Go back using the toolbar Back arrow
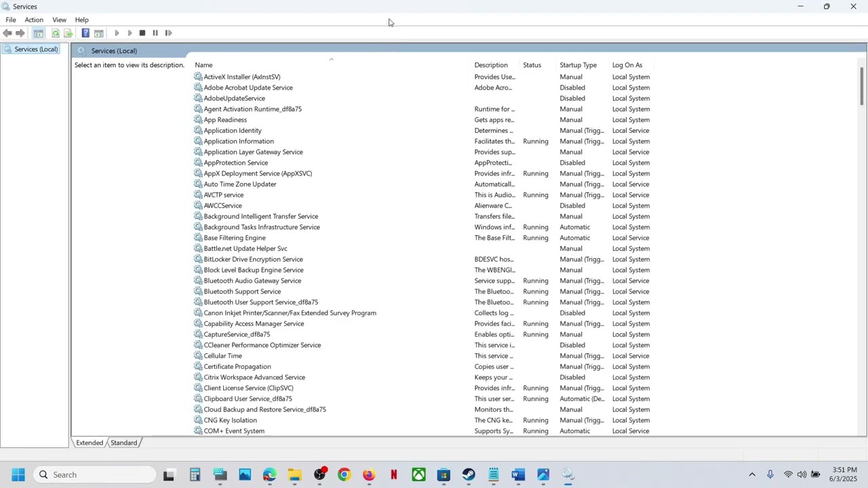868x488 pixels. [7, 33]
